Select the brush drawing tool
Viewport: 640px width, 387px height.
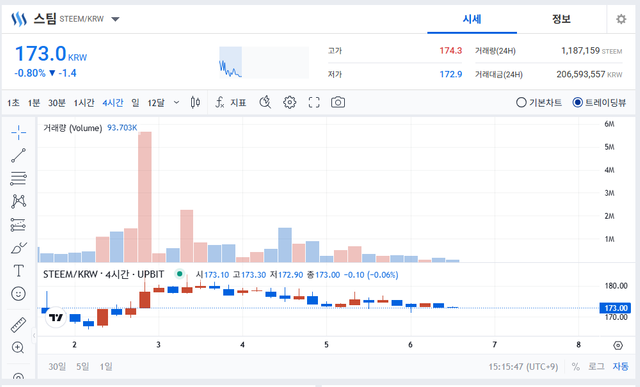18,248
